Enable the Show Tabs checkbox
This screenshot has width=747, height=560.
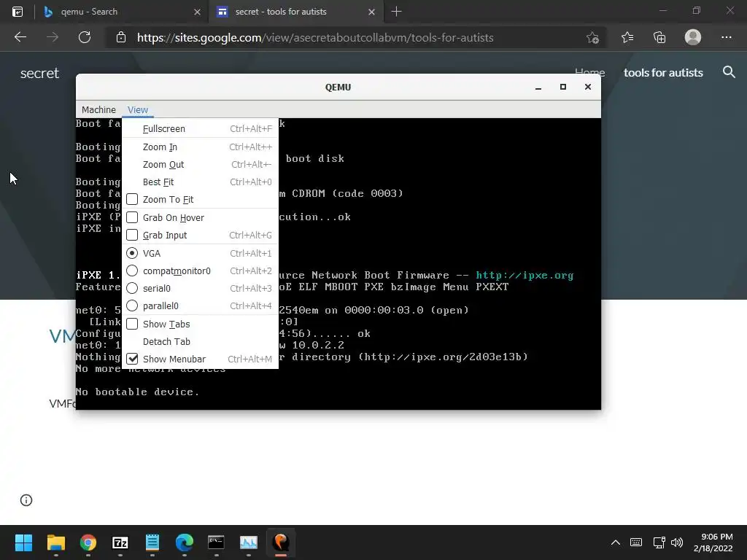[x=132, y=324]
